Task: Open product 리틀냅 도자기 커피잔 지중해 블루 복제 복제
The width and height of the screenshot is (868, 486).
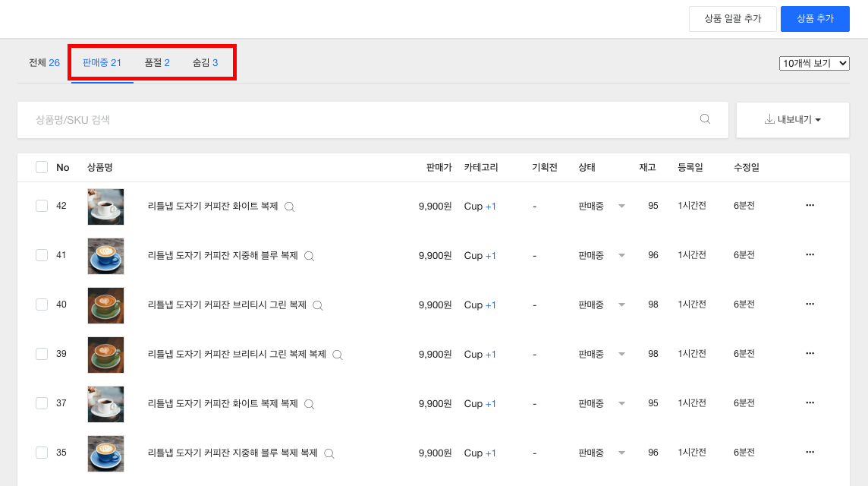Action: coord(232,452)
